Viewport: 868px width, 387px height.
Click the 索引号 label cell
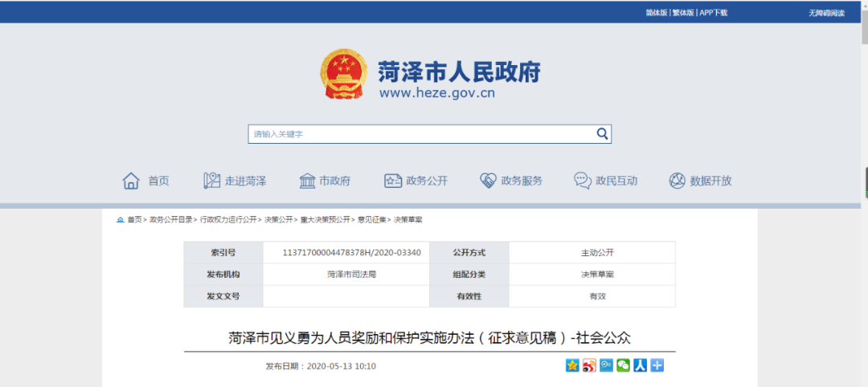pyautogui.click(x=223, y=253)
